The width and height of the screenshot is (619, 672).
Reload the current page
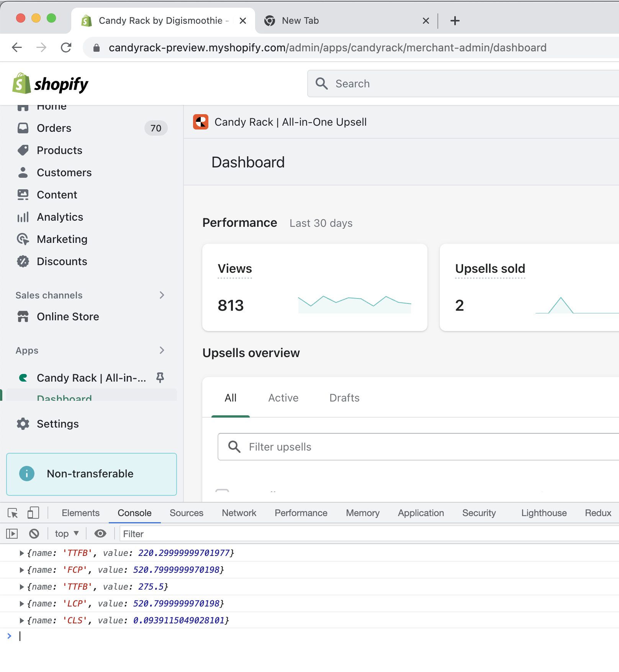click(66, 48)
